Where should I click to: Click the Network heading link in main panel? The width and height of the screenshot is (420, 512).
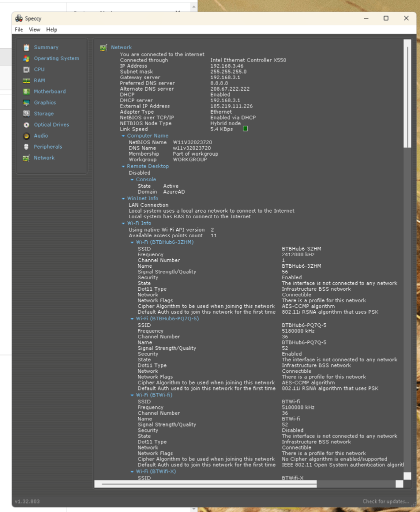tap(121, 48)
